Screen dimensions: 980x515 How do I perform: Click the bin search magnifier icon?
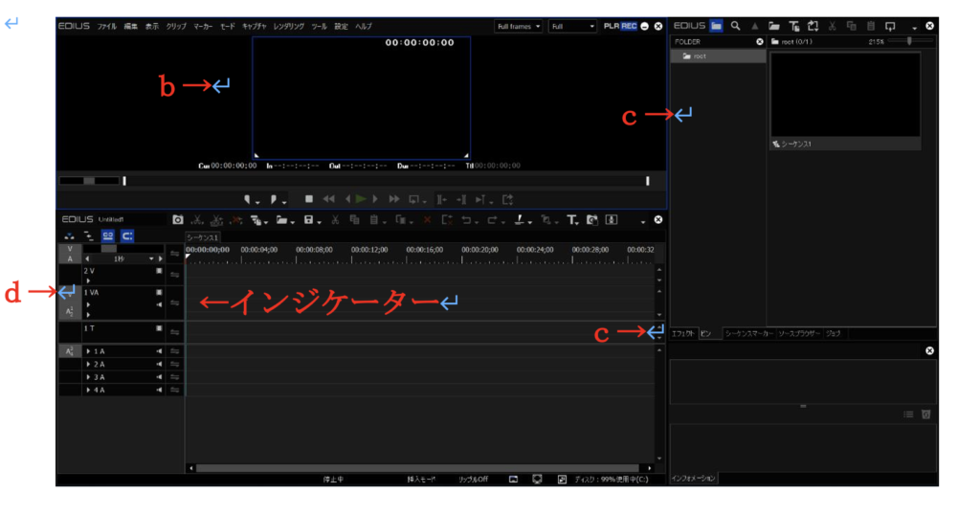[x=736, y=26]
